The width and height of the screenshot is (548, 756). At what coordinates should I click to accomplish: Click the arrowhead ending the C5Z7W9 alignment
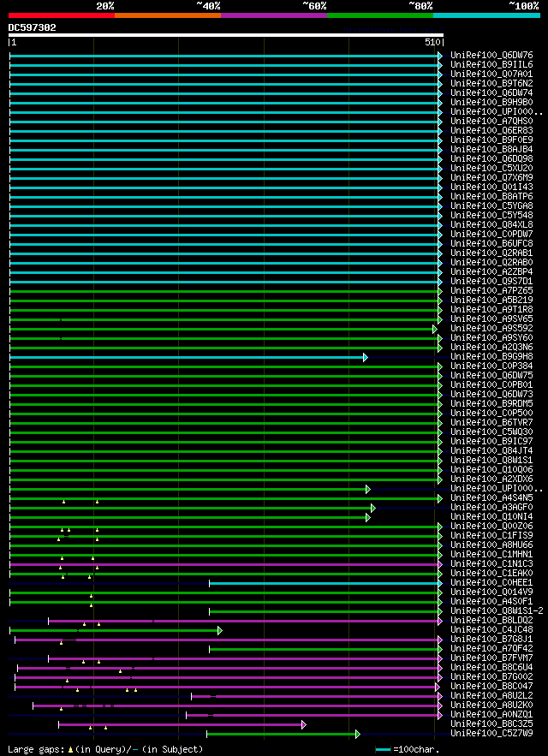point(357,734)
